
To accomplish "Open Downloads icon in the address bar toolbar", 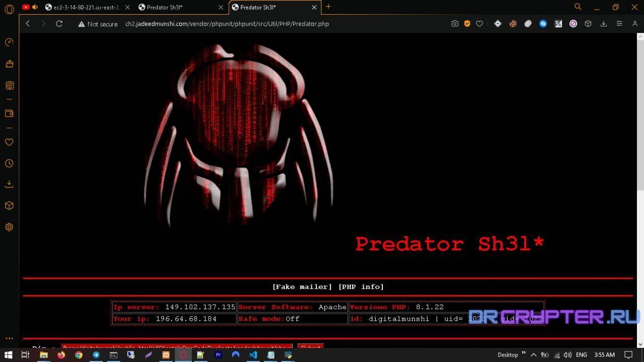I will point(603,24).
